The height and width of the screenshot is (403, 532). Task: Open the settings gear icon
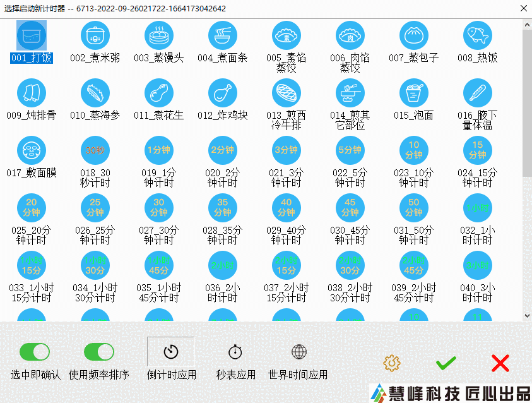(x=392, y=363)
